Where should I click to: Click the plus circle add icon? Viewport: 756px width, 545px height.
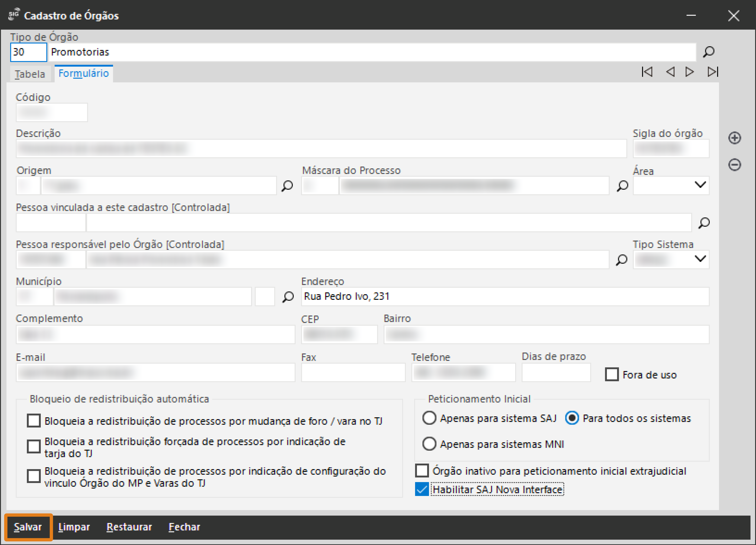(x=734, y=138)
